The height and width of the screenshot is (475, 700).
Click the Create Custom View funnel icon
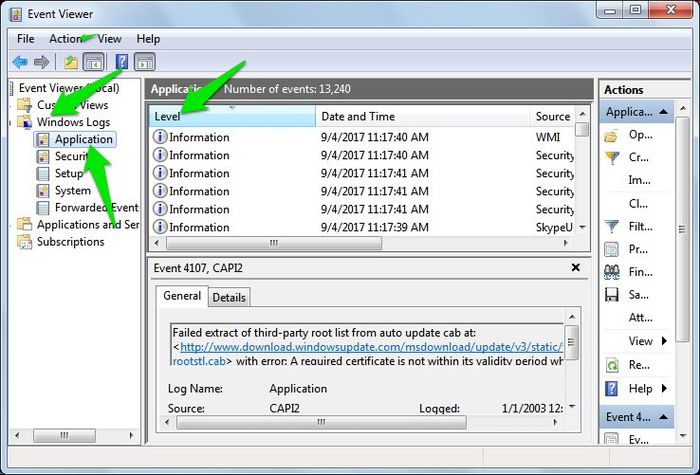coord(612,158)
